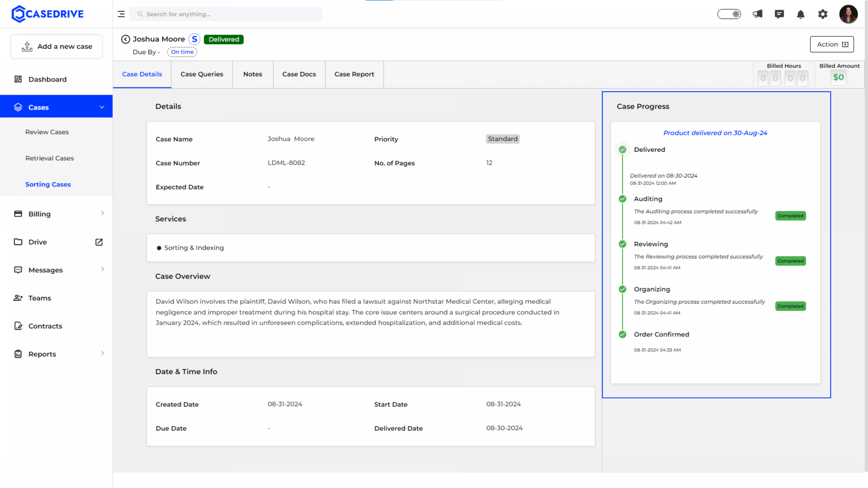This screenshot has width=868, height=488.
Task: Open Retrieval Cases in sidebar
Action: pyautogui.click(x=49, y=158)
